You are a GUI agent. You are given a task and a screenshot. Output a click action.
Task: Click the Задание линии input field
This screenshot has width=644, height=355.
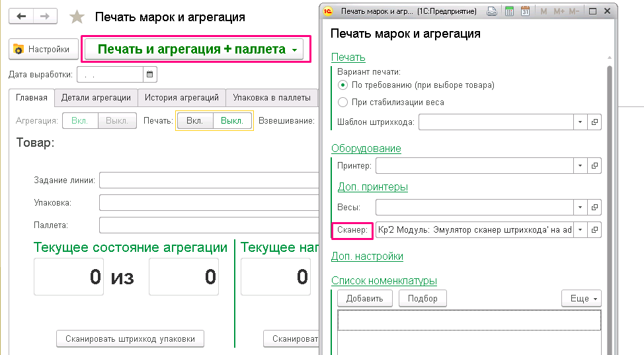[209, 180]
